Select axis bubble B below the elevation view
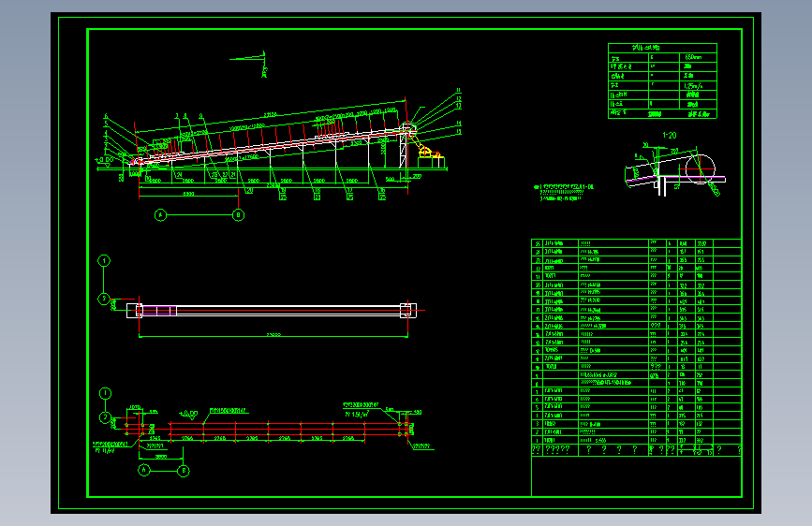Viewport: 812px width, 526px height. (x=238, y=215)
